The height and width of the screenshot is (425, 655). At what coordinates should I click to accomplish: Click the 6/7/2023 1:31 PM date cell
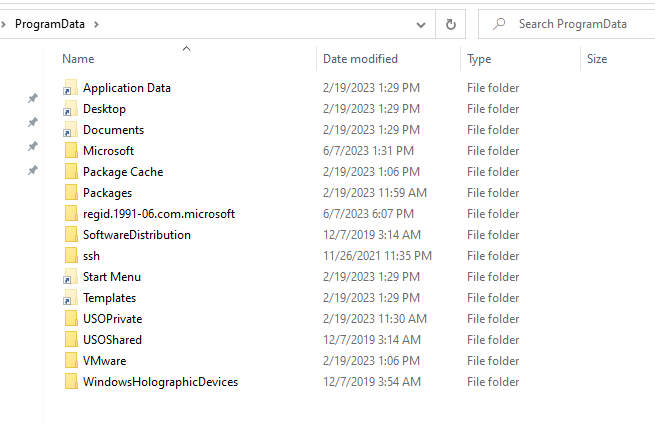pos(368,150)
